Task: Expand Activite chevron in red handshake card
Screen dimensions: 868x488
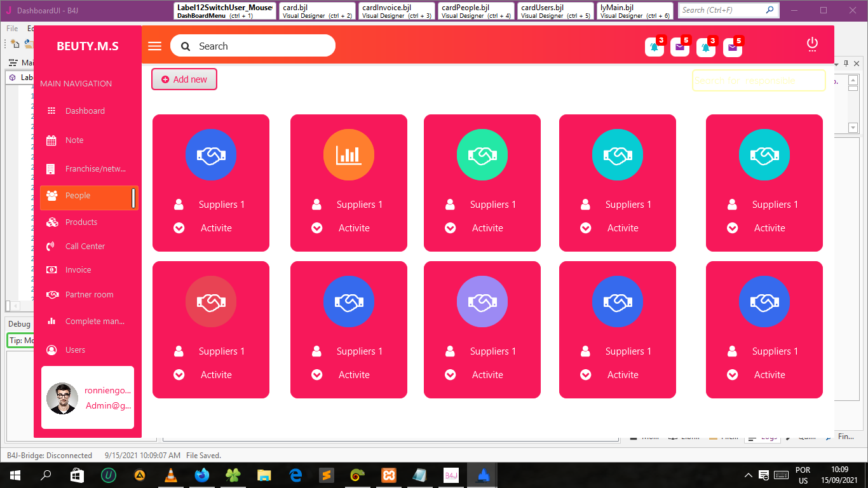Action: [179, 375]
